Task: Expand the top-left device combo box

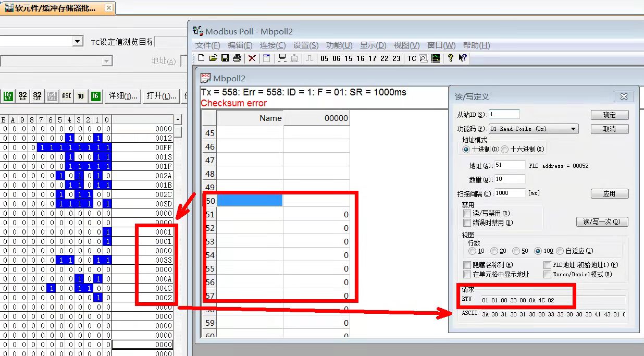Action: (78, 41)
